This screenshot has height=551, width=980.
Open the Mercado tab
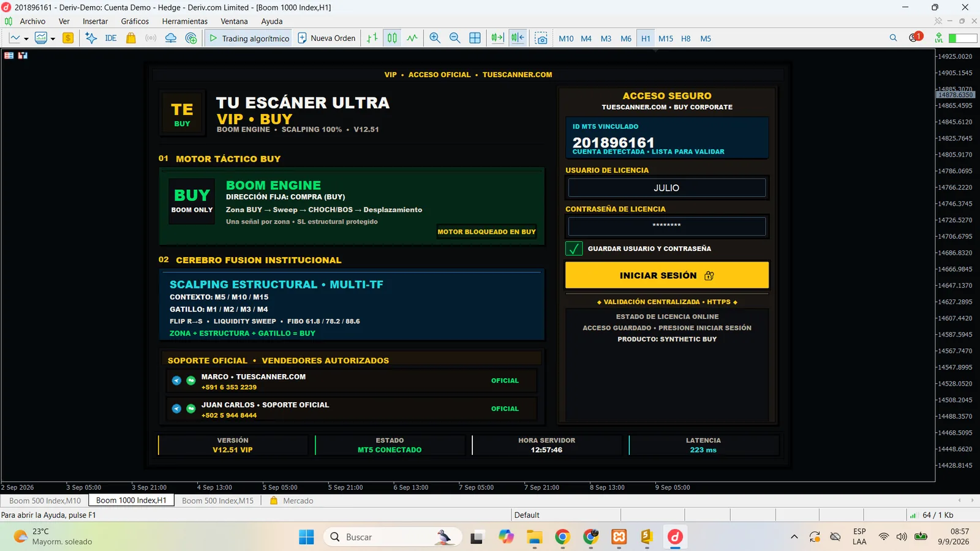[x=292, y=501]
